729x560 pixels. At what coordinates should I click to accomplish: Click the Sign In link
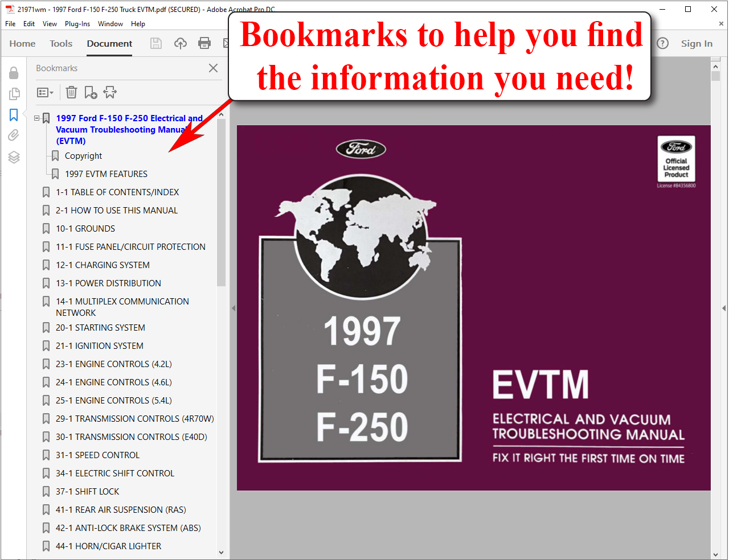pyautogui.click(x=697, y=43)
